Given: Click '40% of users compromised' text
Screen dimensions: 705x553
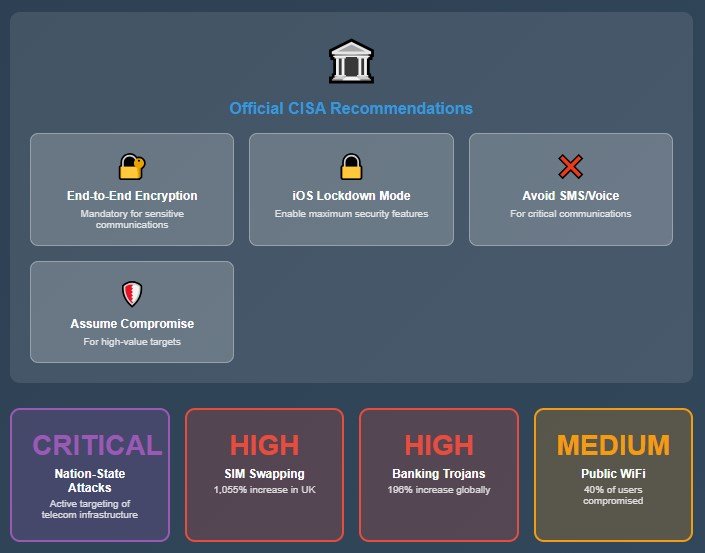Looking at the screenshot, I should [613, 495].
